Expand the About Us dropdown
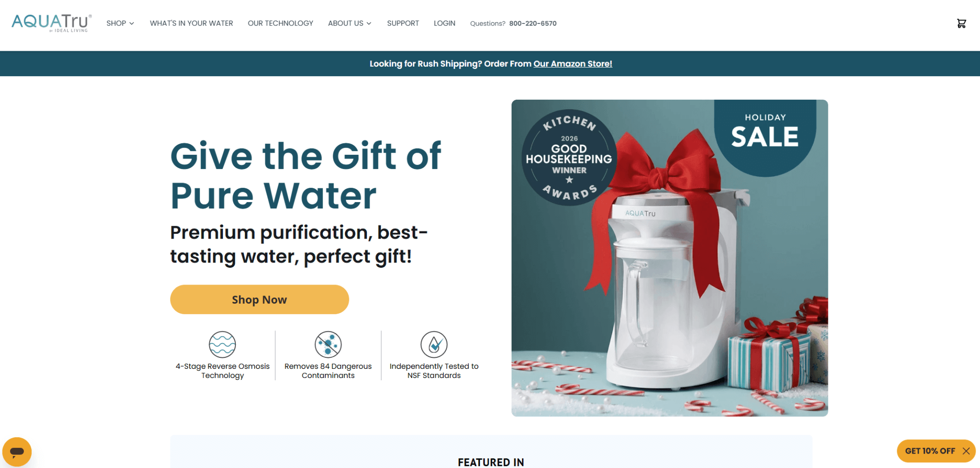 tap(349, 23)
